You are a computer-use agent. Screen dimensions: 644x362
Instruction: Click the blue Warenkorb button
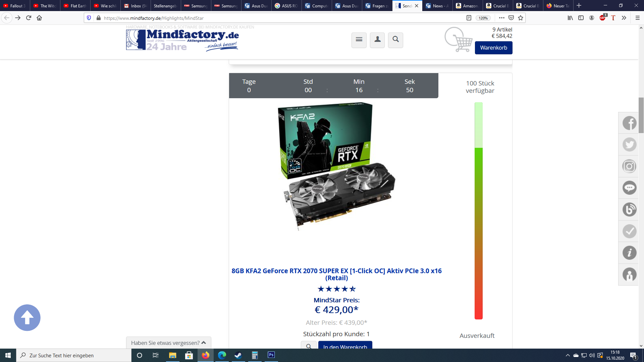(x=493, y=48)
